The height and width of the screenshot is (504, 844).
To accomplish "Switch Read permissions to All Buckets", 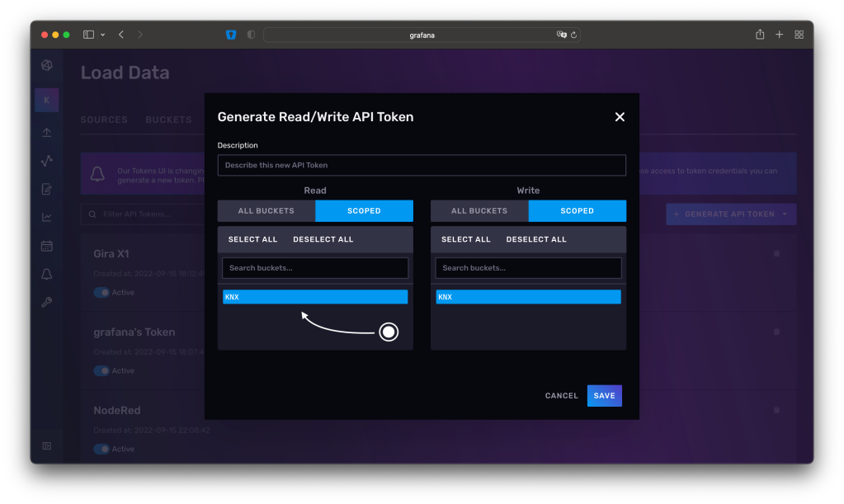I will [x=266, y=211].
